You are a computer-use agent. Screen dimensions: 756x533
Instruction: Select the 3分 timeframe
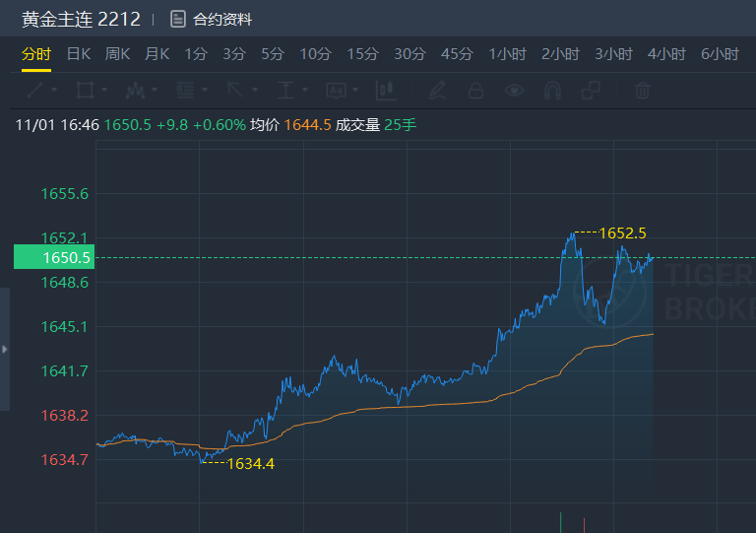tap(234, 54)
